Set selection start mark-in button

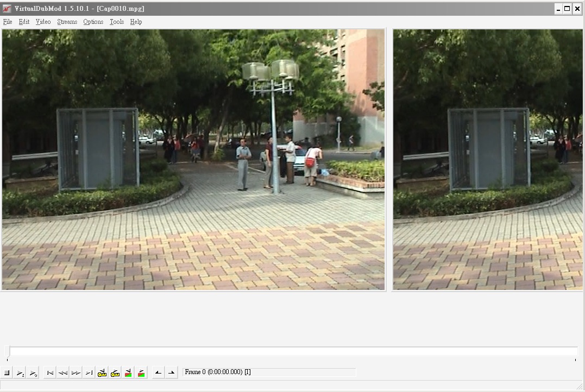[x=158, y=372]
